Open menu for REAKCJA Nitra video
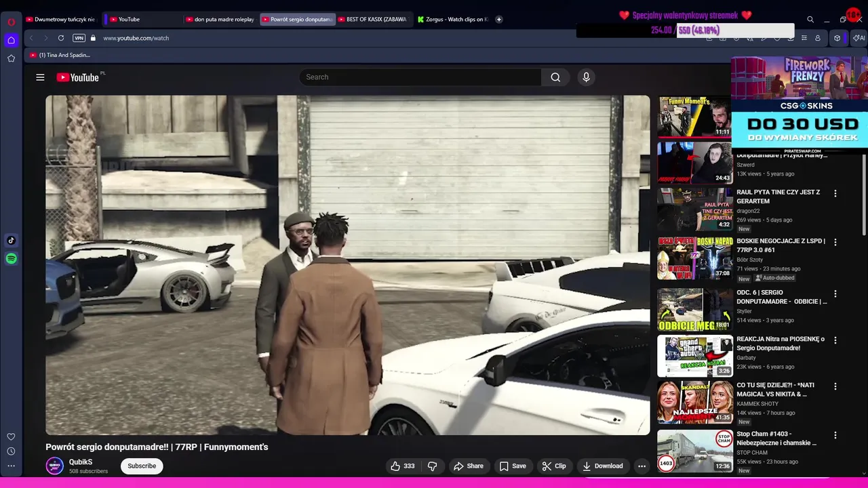Image resolution: width=868 pixels, height=488 pixels. 835,340
